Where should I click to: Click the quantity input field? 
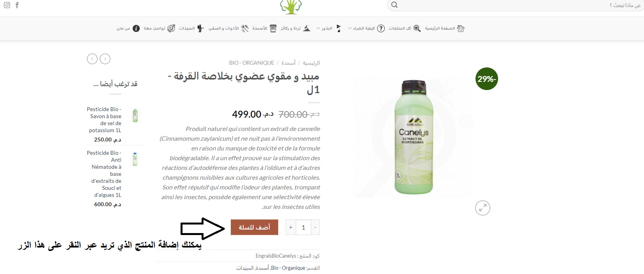(x=303, y=227)
